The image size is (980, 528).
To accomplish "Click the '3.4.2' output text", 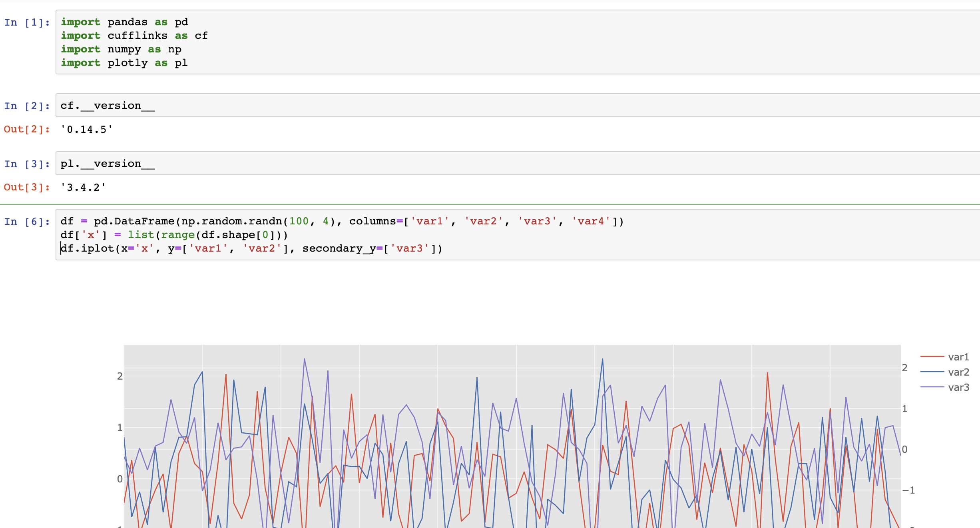I will 83,187.
